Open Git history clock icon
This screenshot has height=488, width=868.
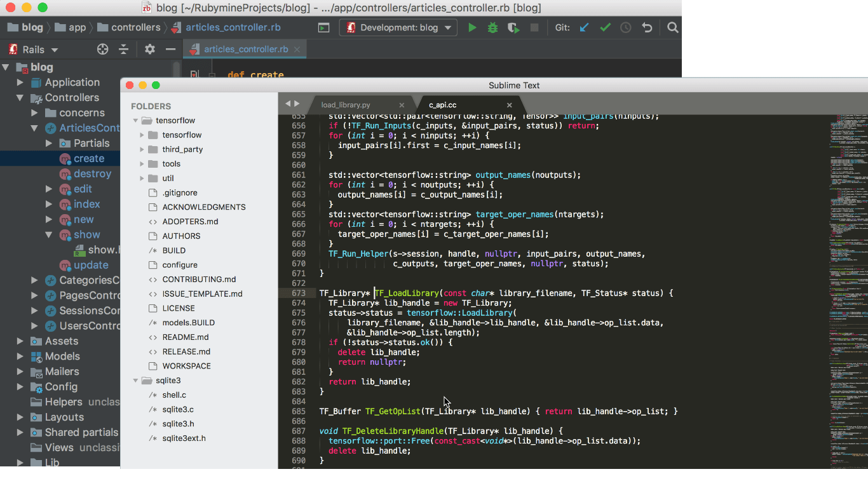pos(626,28)
